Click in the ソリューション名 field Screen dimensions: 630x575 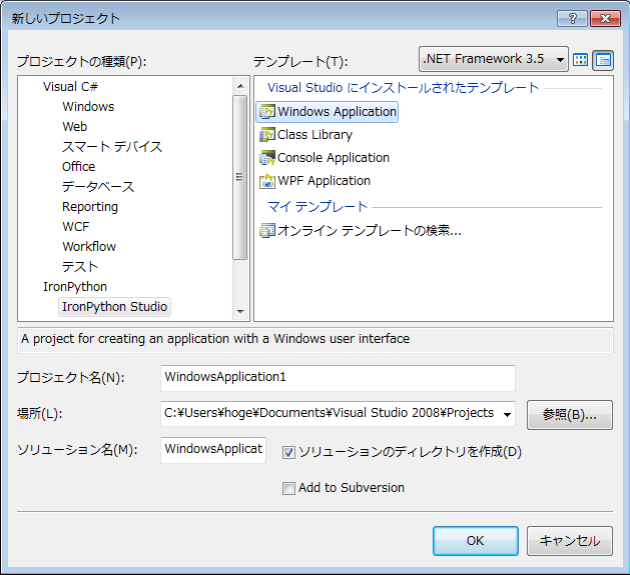tap(213, 450)
